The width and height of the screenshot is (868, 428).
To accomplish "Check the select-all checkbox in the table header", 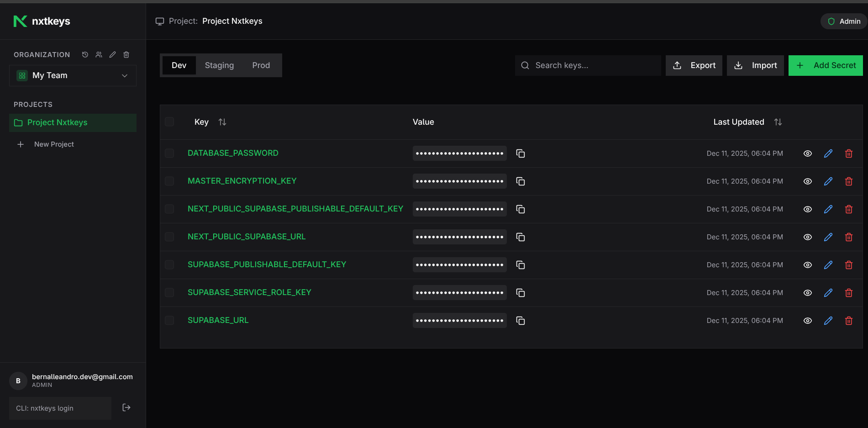I will point(169,122).
